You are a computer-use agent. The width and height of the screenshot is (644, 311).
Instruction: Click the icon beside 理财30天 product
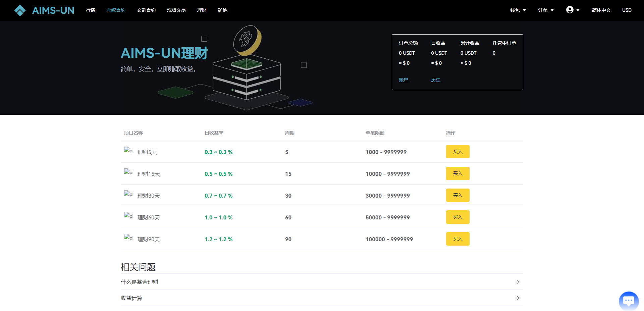coord(128,194)
